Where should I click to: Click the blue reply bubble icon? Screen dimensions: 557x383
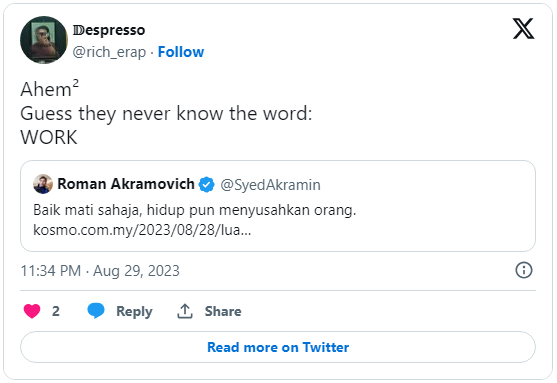tap(96, 311)
